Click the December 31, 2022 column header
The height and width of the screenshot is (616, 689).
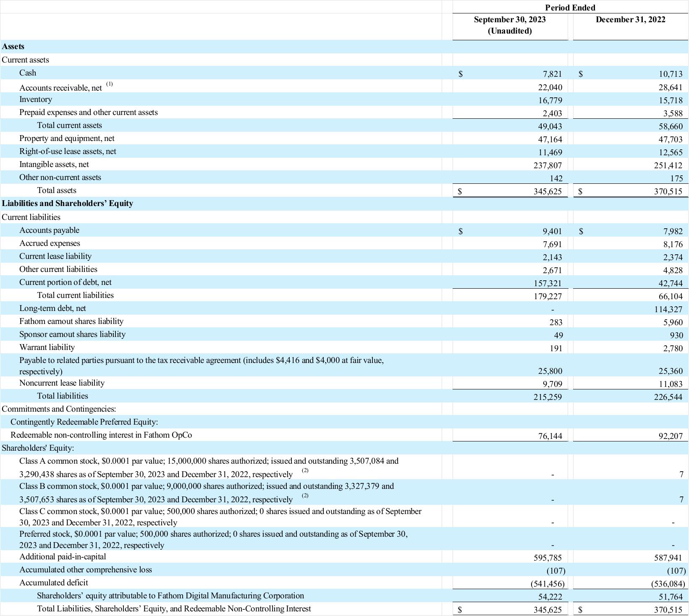[x=630, y=20]
